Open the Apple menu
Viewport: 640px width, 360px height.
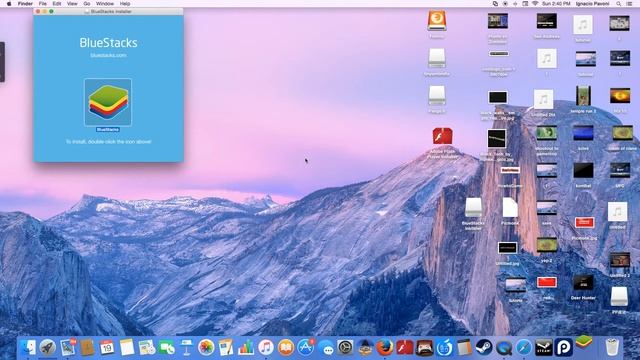(9, 4)
